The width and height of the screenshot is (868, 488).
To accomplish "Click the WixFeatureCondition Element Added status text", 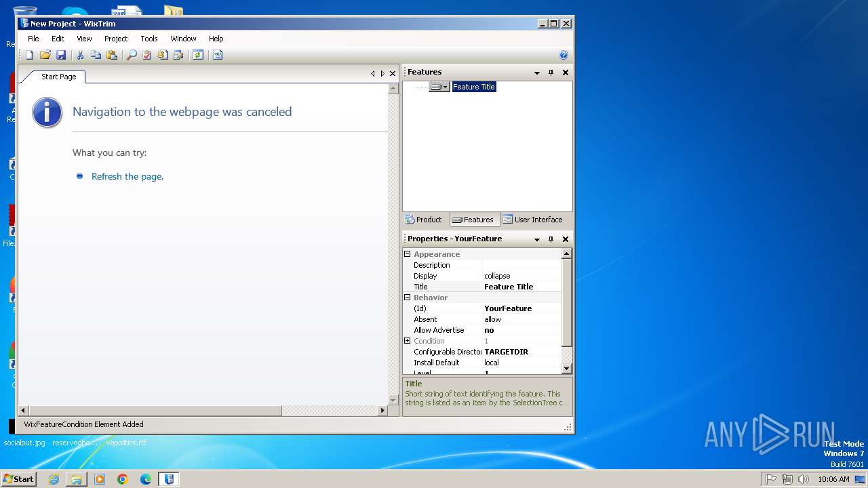I will tap(83, 424).
